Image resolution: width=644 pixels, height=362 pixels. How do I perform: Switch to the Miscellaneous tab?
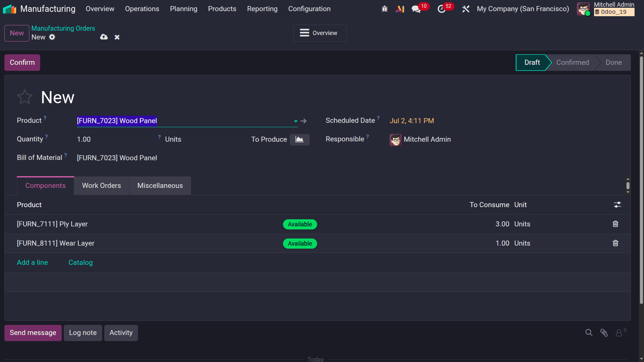pyautogui.click(x=160, y=186)
